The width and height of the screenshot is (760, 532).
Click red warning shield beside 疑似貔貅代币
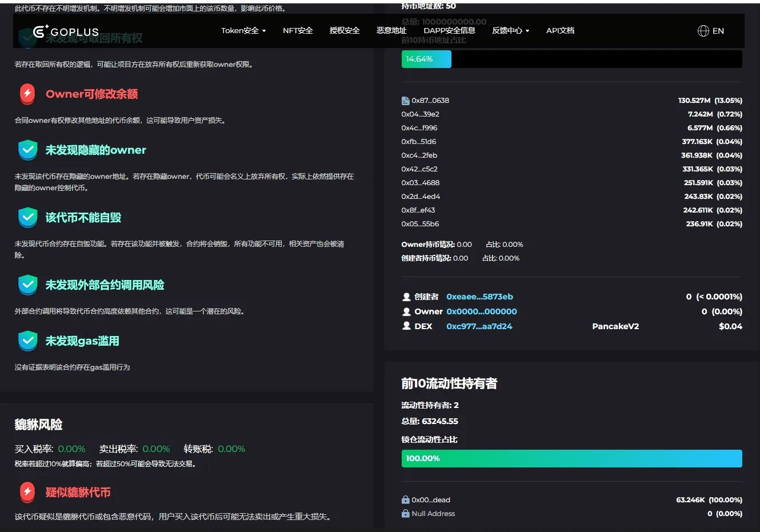27,492
